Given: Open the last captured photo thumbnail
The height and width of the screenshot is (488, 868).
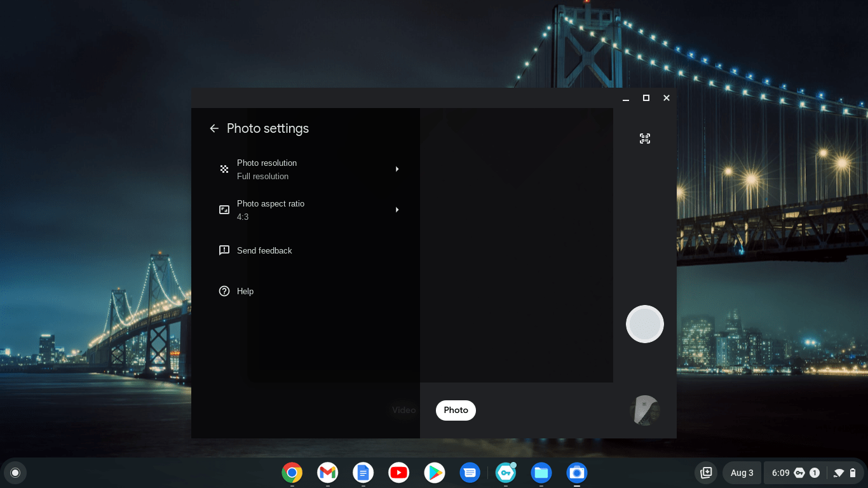Looking at the screenshot, I should tap(645, 410).
